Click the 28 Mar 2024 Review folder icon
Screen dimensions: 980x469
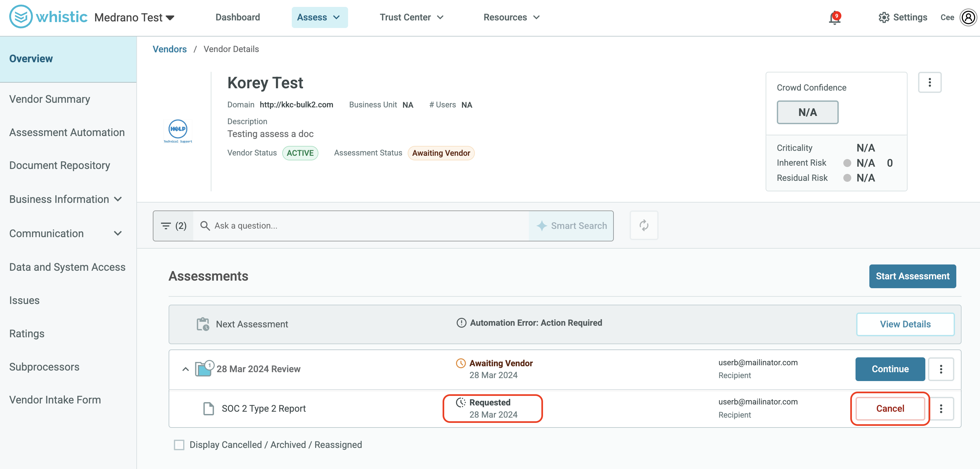(204, 368)
